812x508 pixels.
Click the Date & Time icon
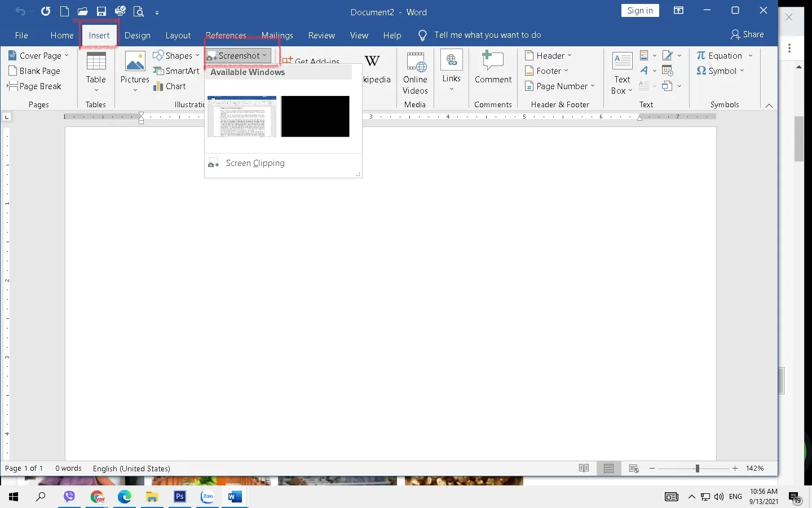(668, 71)
